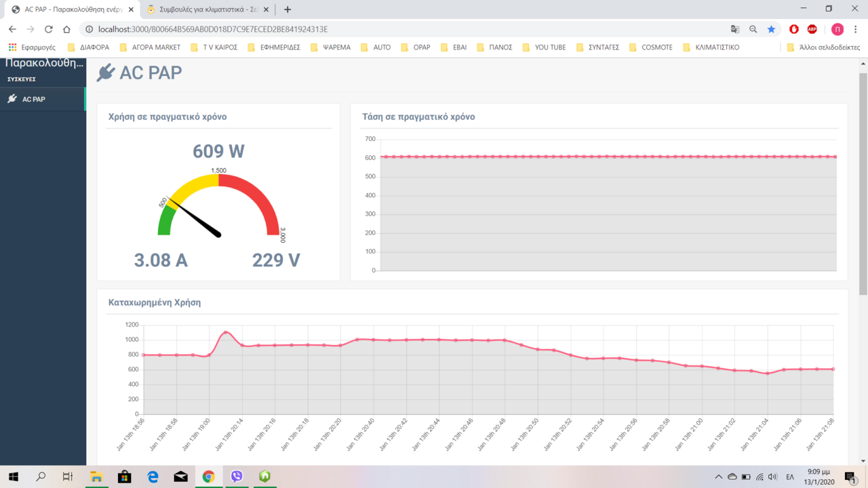The height and width of the screenshot is (488, 868).
Task: Click the Τάση σε πραγματικό χρόνο heading
Action: coord(418,117)
